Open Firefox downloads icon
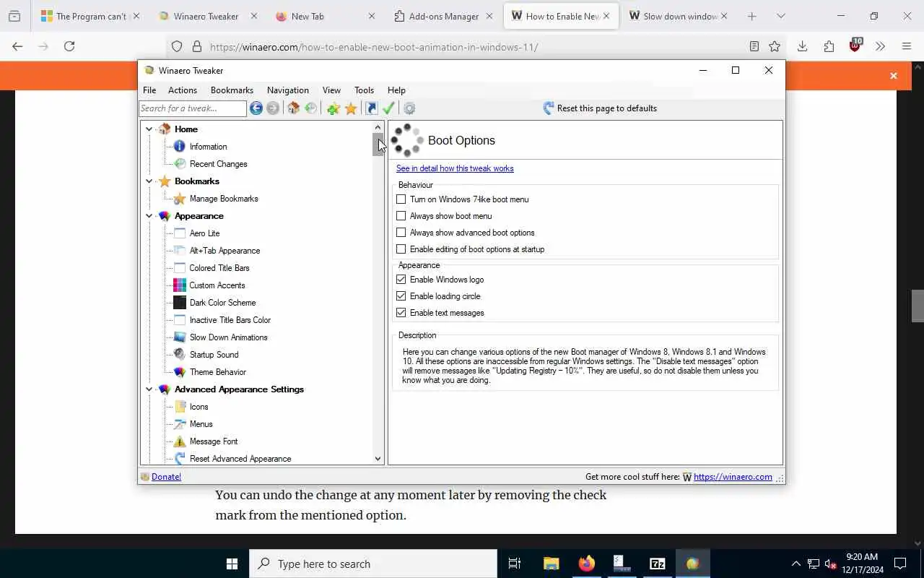Image resolution: width=924 pixels, height=578 pixels. click(802, 46)
